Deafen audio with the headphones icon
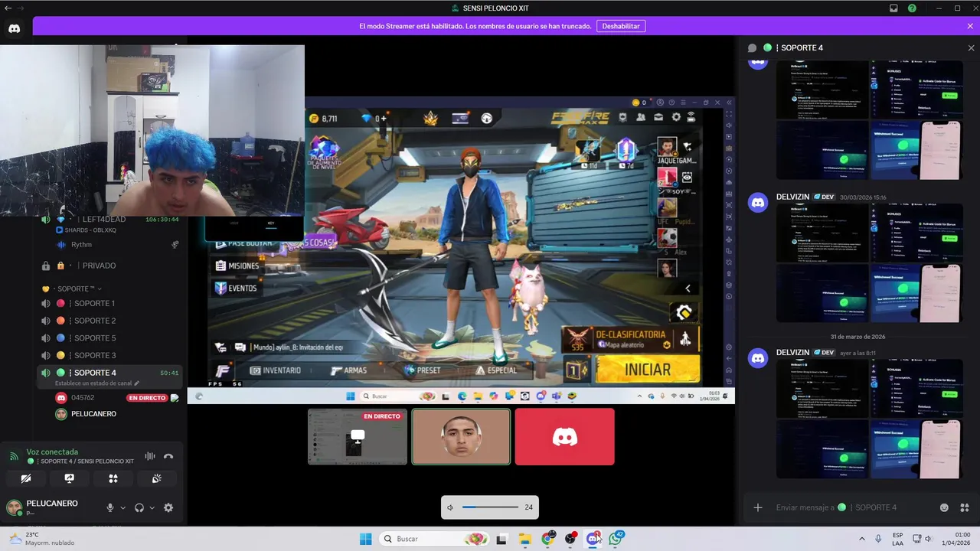 pos(139,507)
